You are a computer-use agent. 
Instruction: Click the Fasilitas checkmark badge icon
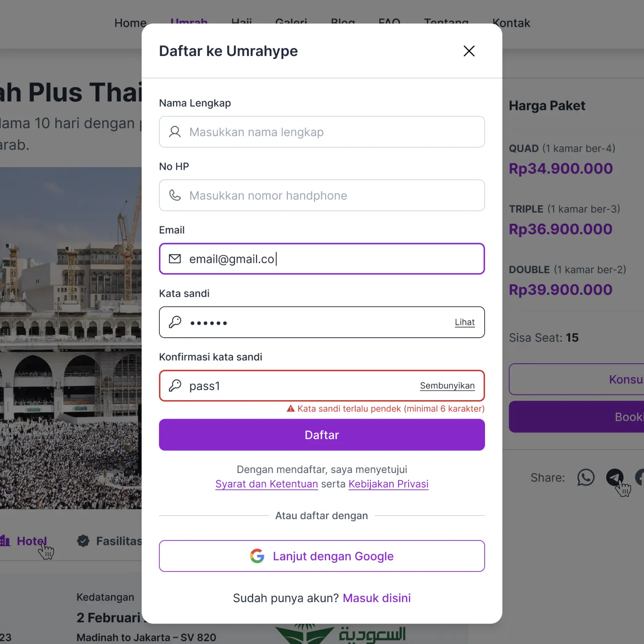point(83,541)
